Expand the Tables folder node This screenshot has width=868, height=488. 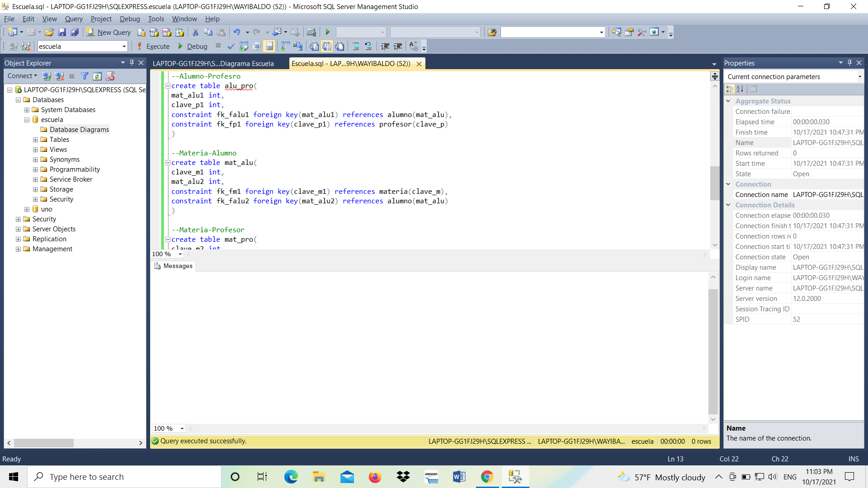(x=35, y=140)
